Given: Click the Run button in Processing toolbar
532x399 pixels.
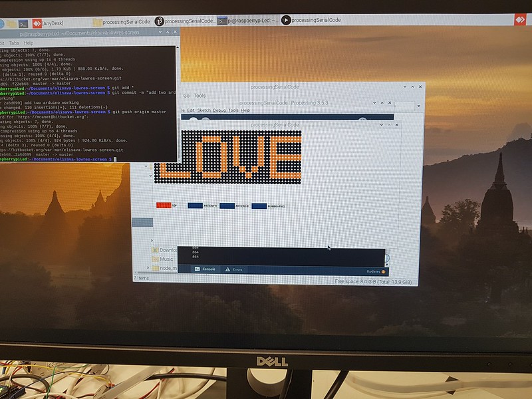Looking at the screenshot, I should [194, 118].
